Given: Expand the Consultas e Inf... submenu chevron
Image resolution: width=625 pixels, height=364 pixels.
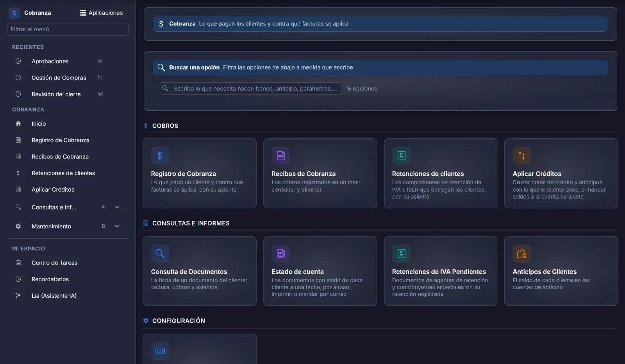Looking at the screenshot, I should tap(117, 207).
